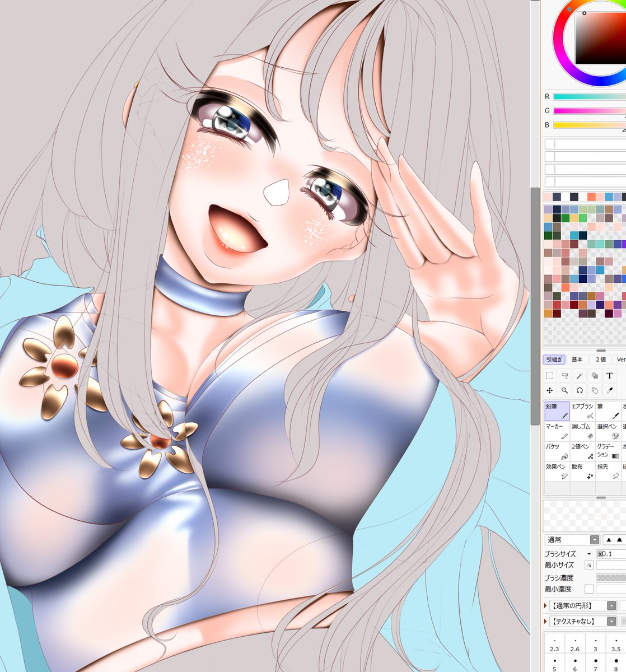The image size is (626, 672).
Task: Pick the coral swatch in the color history row
Action: (591, 197)
